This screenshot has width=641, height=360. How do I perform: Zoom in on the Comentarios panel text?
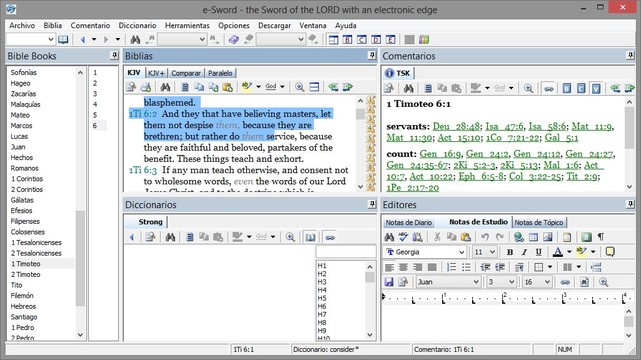(528, 88)
